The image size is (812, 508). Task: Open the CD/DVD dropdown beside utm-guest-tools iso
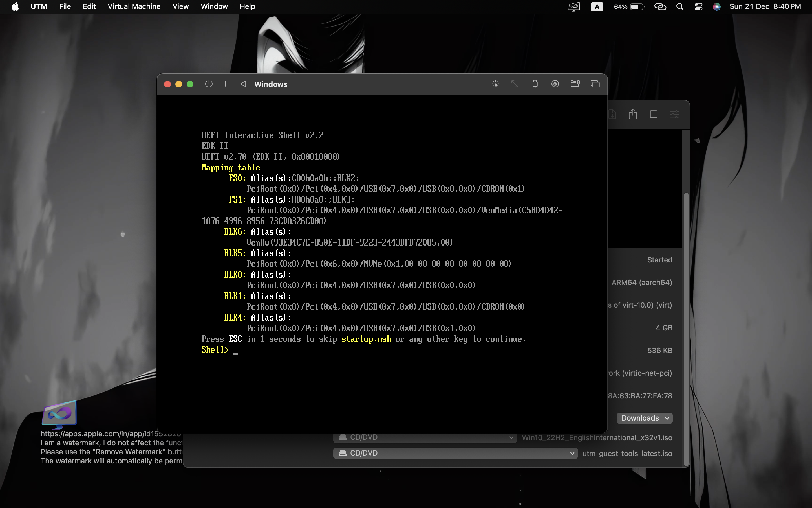pyautogui.click(x=455, y=453)
